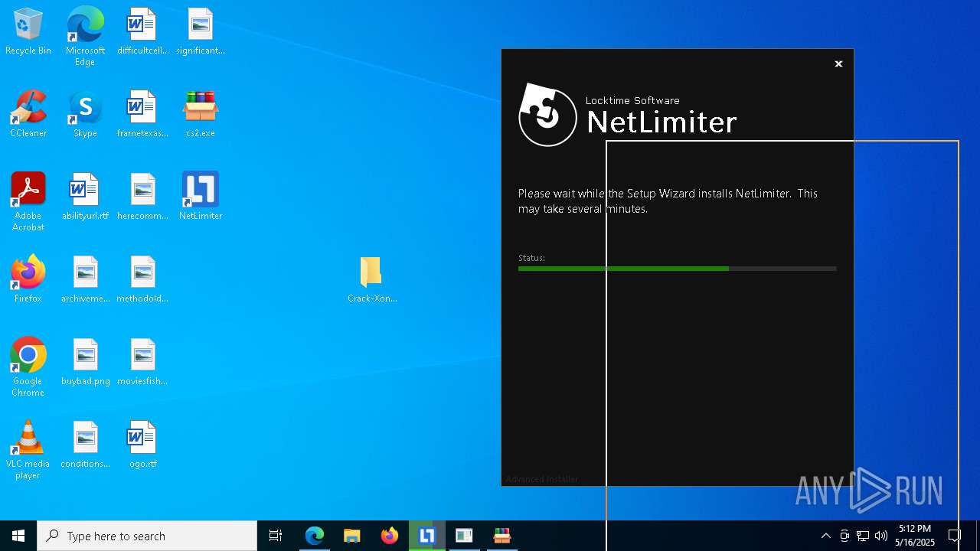This screenshot has height=551, width=980.
Task: Open Firefox desktop shortcut
Action: click(x=28, y=280)
